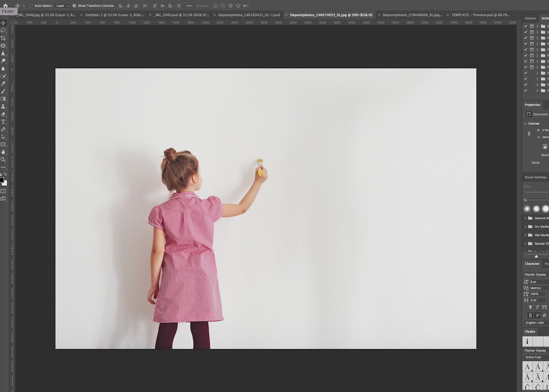Switch to the Untitled-1 document tab
549x392 pixels.
(115, 15)
